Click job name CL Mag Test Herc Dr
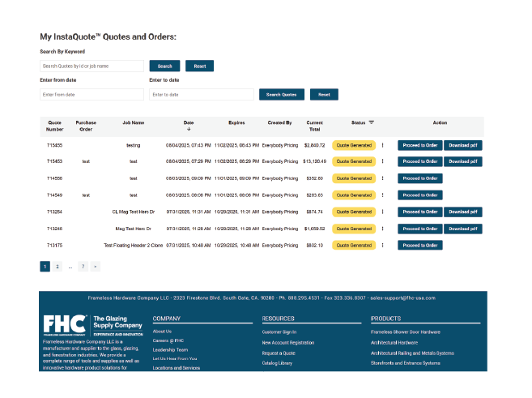532x398 pixels. click(134, 212)
